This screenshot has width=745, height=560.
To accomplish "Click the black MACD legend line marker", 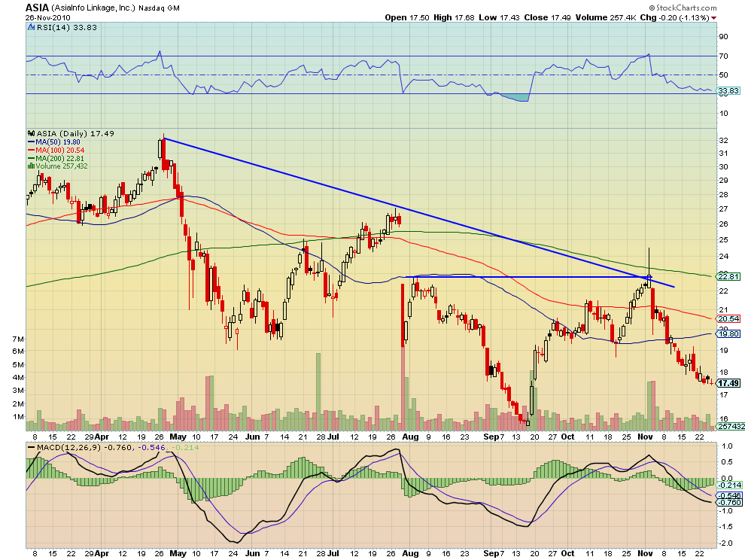I will (x=32, y=447).
